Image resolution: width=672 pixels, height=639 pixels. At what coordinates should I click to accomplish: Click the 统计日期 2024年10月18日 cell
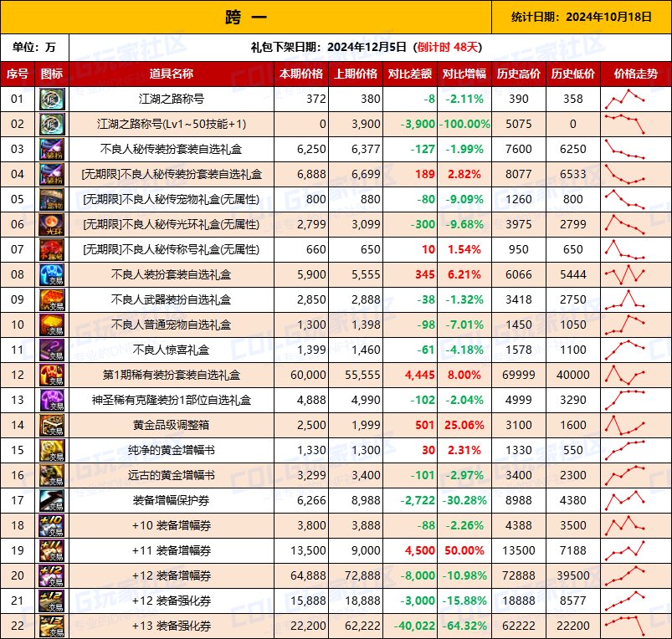point(582,17)
